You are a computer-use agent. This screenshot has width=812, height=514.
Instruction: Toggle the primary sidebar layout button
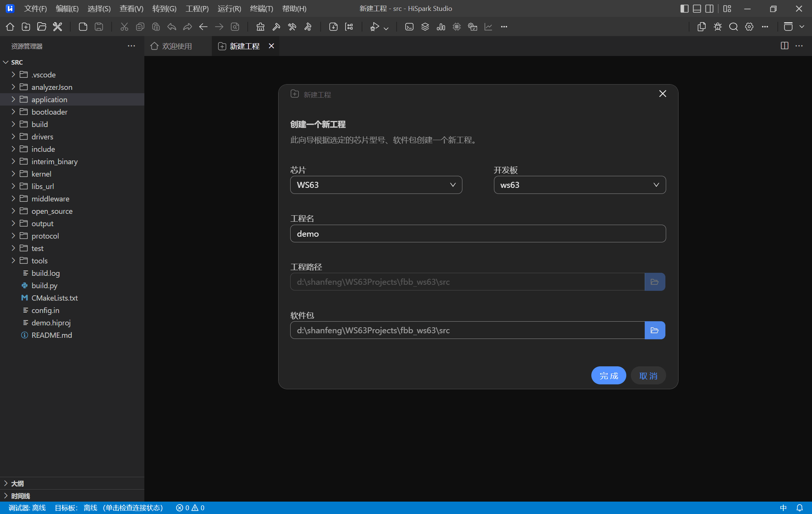click(684, 9)
